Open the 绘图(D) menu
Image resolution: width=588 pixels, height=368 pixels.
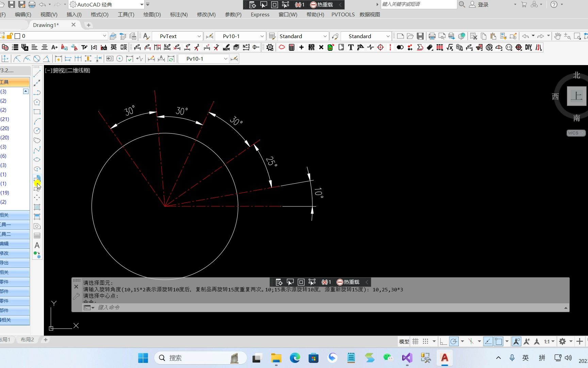tap(152, 14)
